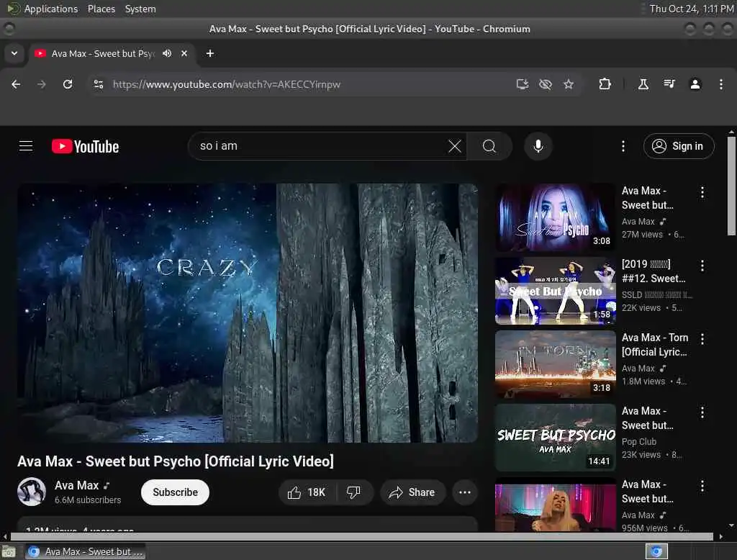
Task: Open the 3:08 Sweet but Psycho thumbnail
Action: coord(555,217)
